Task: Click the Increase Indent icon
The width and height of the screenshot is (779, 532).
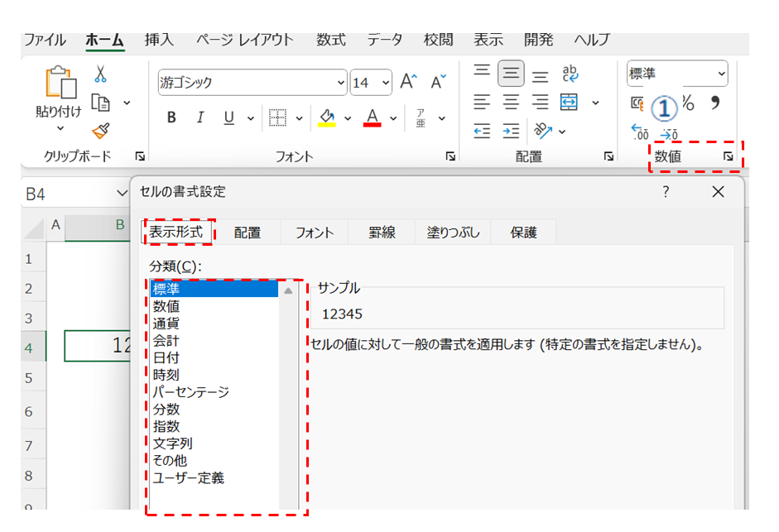Action: tap(511, 131)
